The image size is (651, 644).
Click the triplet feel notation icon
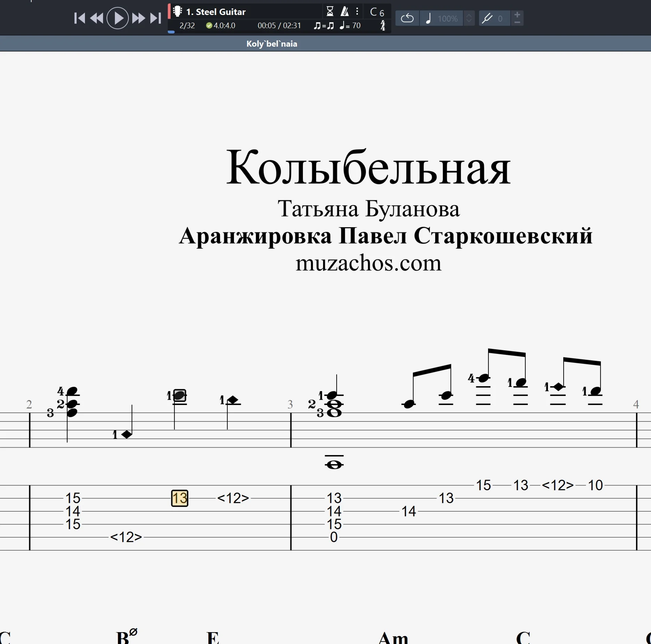pyautogui.click(x=323, y=26)
